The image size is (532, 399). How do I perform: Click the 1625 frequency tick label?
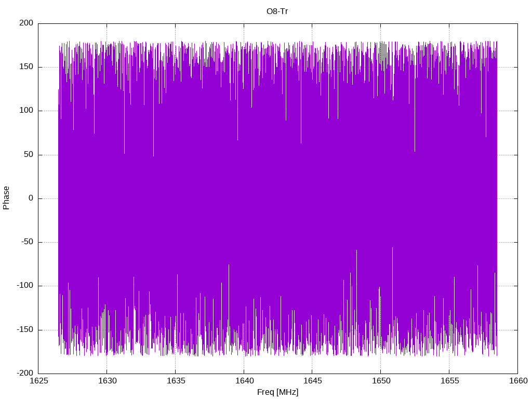click(38, 381)
